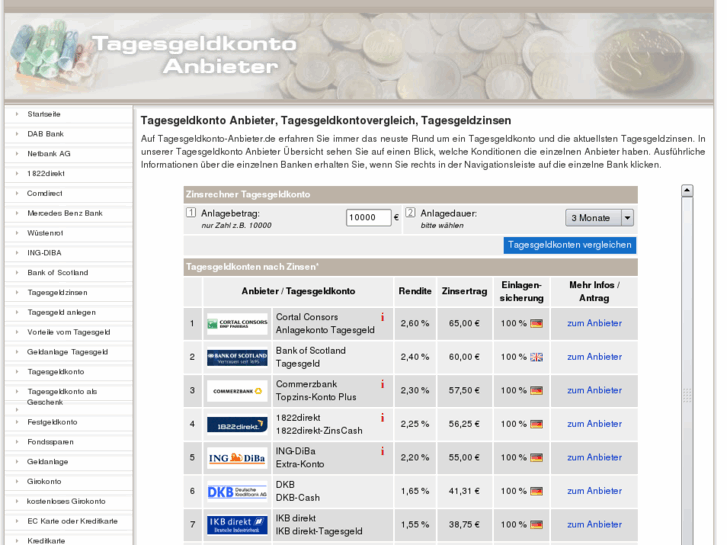Image resolution: width=727 pixels, height=545 pixels.
Task: Click German flag in 1822direkt row
Action: 536,424
